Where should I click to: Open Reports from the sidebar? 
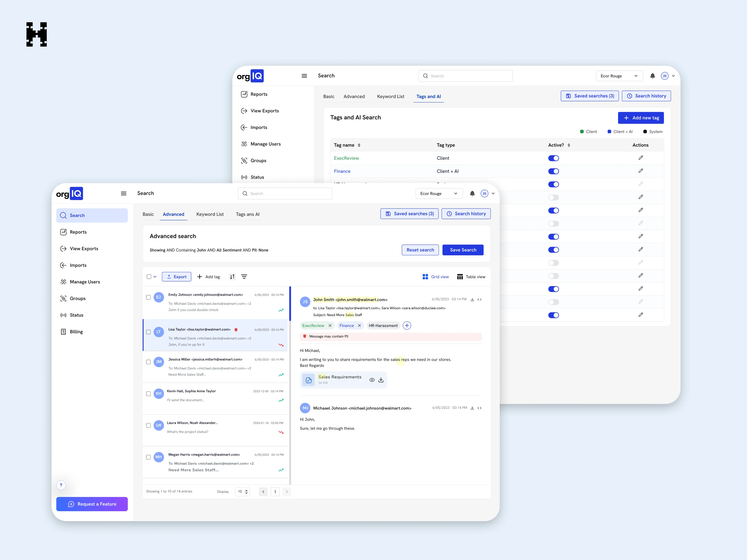tap(78, 232)
